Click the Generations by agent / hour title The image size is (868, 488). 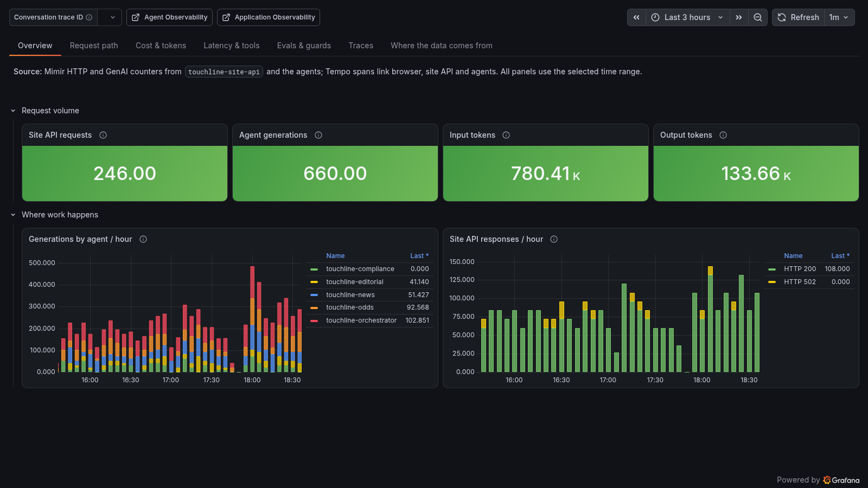point(80,239)
